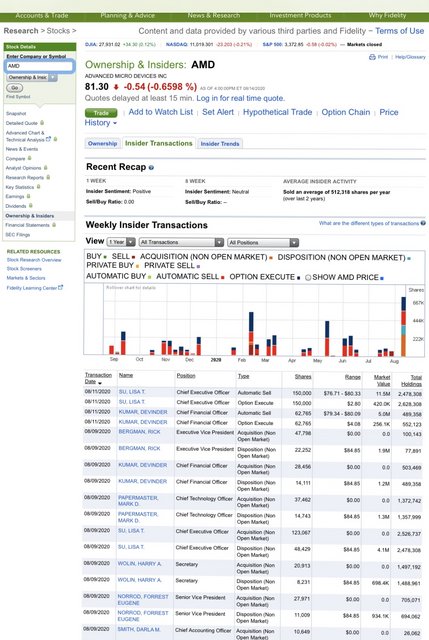The image size is (429, 640).
Task: Open the Option Chain link
Action: pos(346,112)
